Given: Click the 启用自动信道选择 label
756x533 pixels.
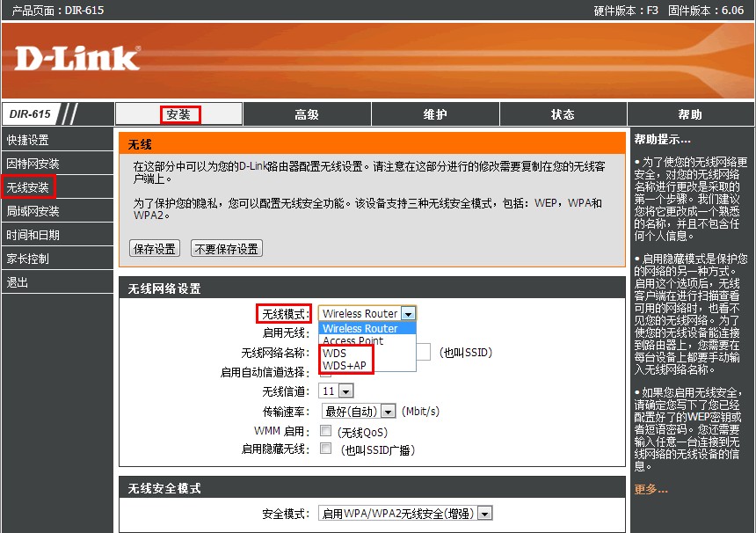Looking at the screenshot, I should [265, 372].
